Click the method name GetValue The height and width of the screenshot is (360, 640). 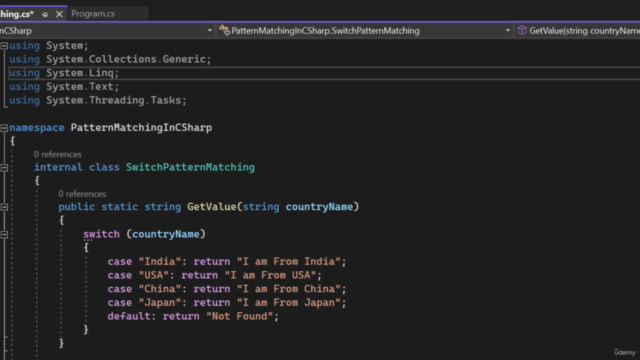(x=211, y=207)
